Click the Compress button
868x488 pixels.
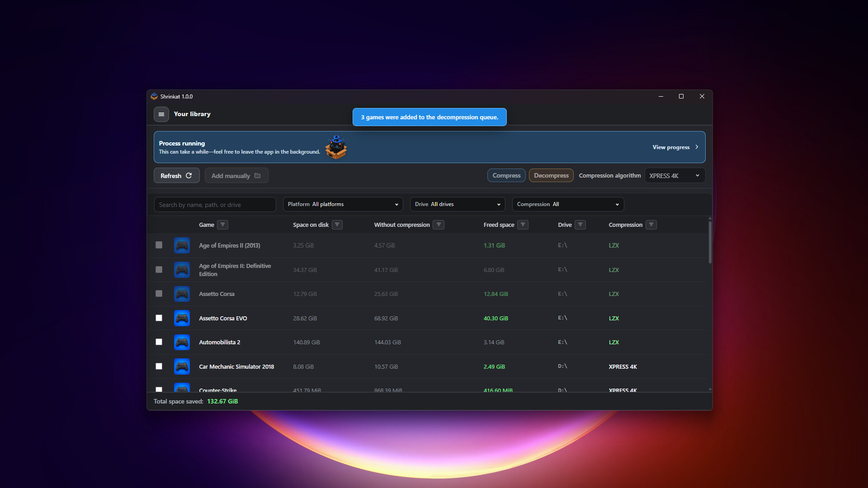506,175
